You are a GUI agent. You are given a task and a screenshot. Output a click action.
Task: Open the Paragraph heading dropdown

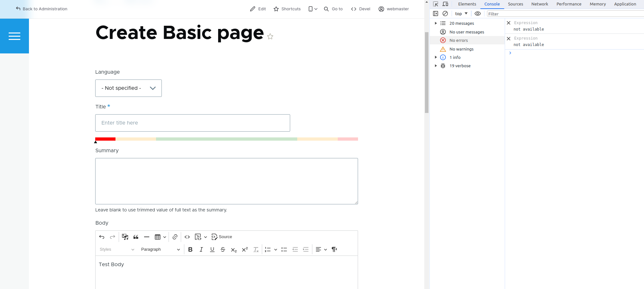(160, 249)
